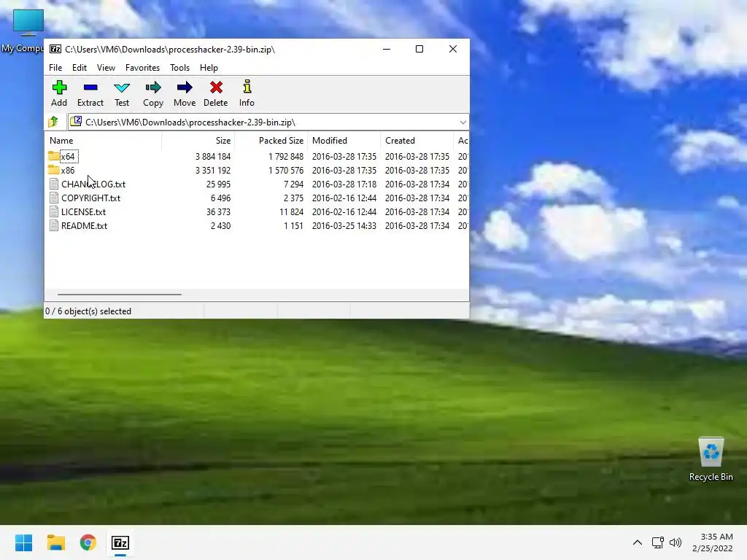Click the size value 36 373
747x560 pixels.
pyautogui.click(x=218, y=211)
